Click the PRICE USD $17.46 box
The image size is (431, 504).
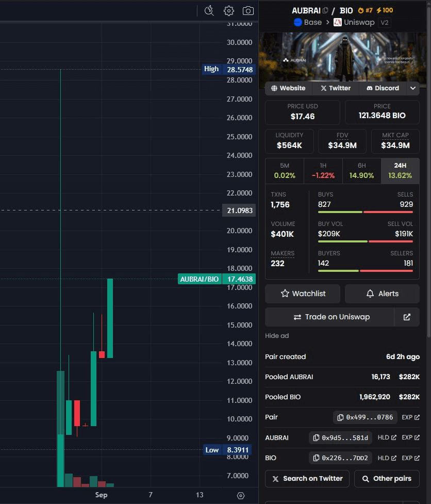[x=303, y=112]
